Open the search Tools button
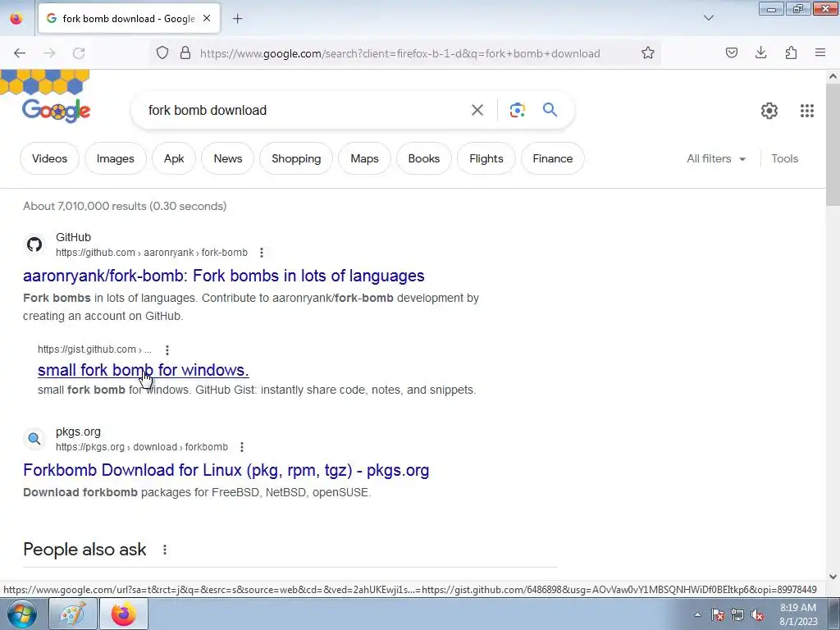The image size is (840, 630). 784,158
